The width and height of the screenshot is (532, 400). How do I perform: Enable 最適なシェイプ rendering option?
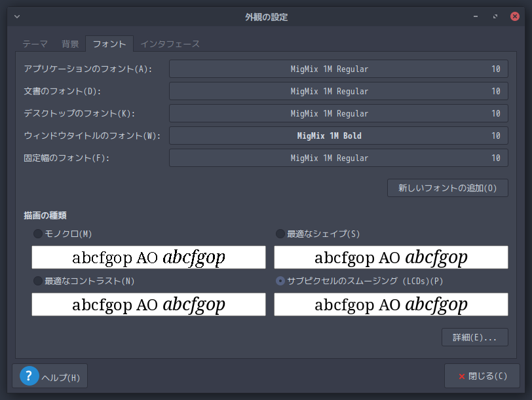280,234
